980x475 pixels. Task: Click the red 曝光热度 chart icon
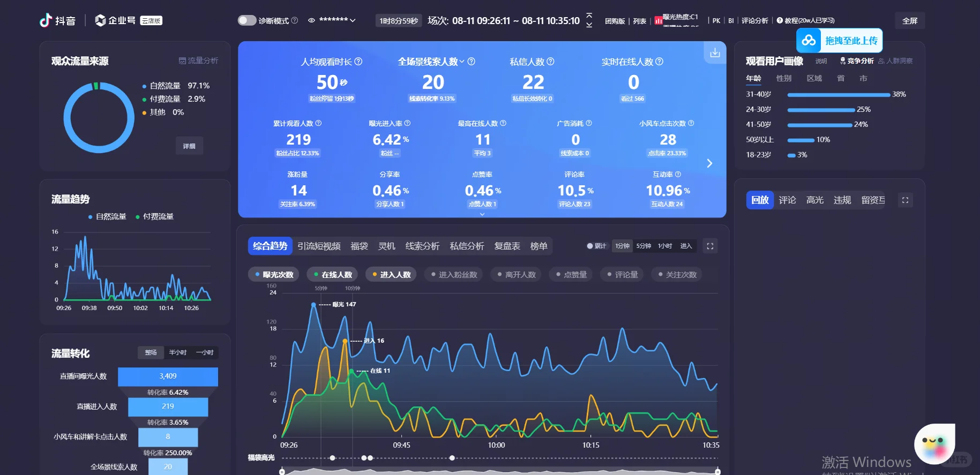click(659, 21)
